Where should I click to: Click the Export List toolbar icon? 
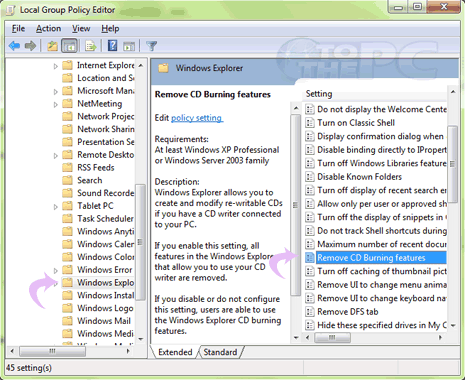click(x=90, y=46)
